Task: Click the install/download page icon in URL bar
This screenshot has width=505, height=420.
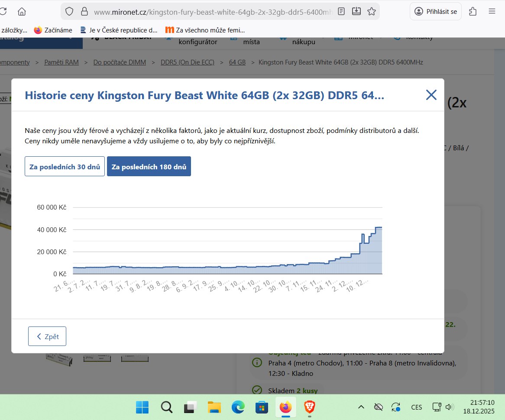Action: 356,12
